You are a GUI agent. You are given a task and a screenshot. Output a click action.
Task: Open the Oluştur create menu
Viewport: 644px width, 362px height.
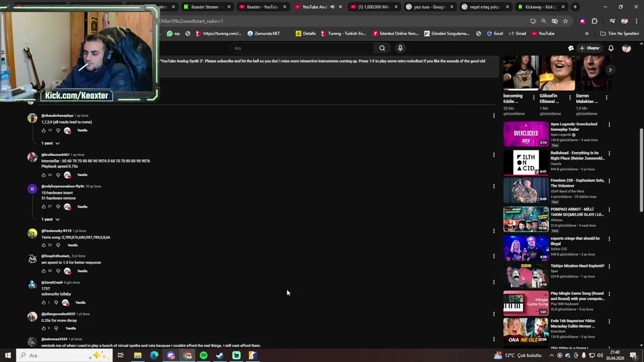(x=590, y=48)
